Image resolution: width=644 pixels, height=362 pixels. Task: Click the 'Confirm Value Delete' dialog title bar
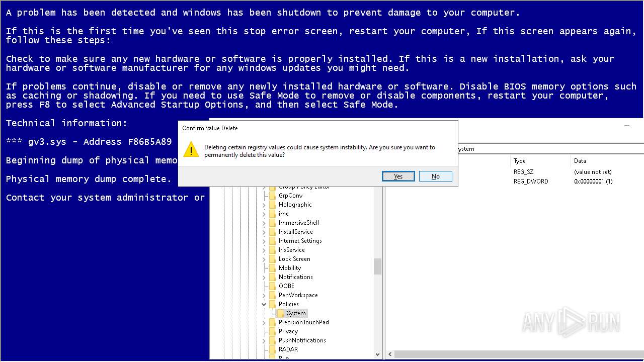(318, 128)
